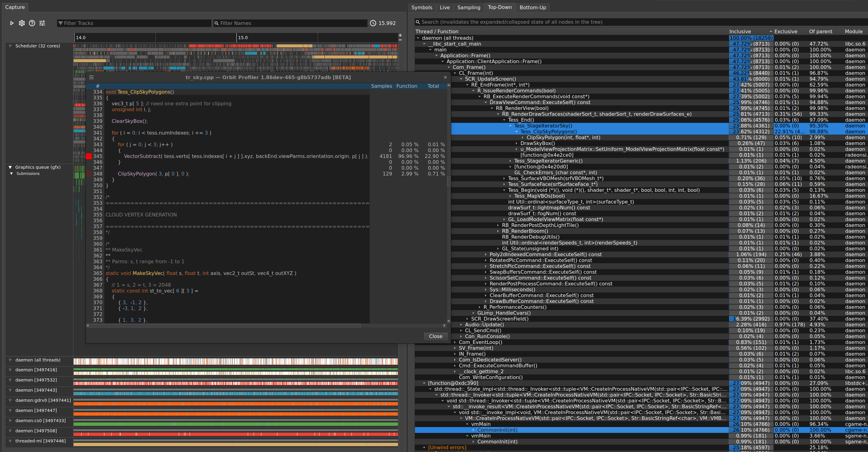Start a capture with the play icon

coord(12,23)
